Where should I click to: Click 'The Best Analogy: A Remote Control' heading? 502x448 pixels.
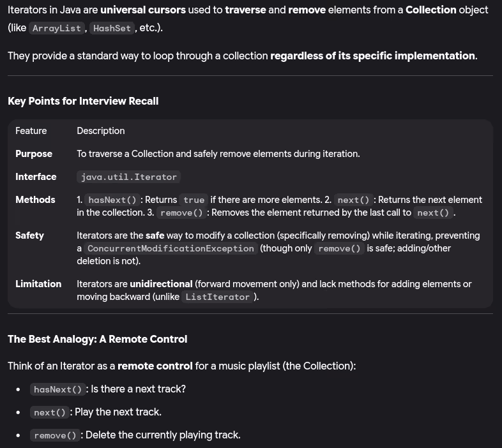click(97, 339)
